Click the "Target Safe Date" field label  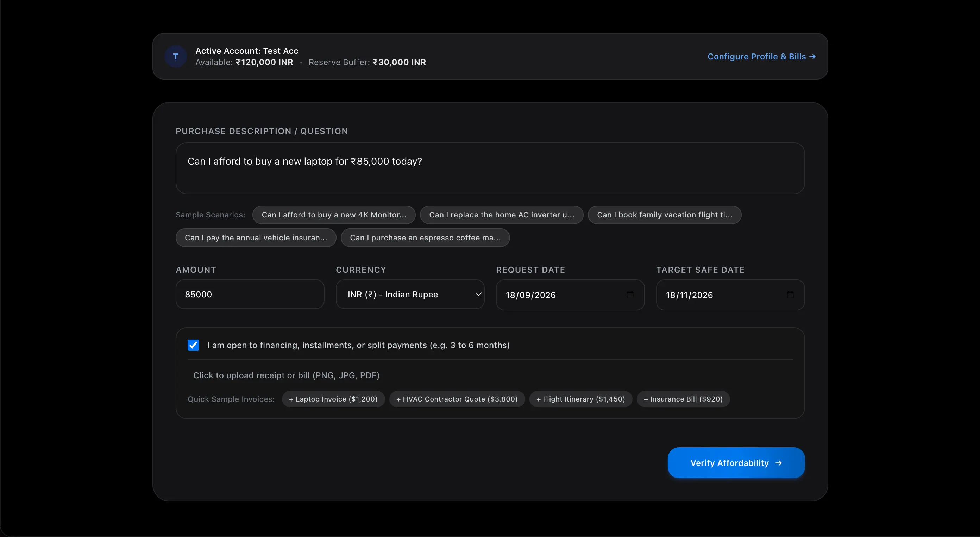pos(700,270)
